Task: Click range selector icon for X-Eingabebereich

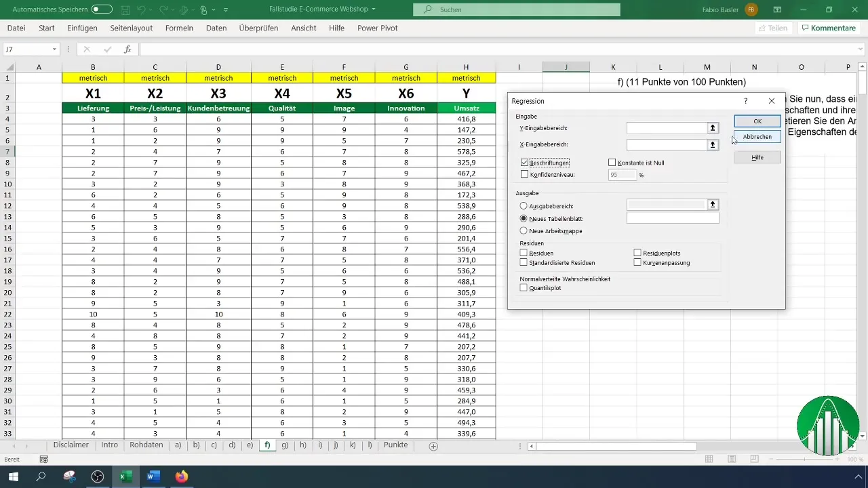Action: (713, 144)
